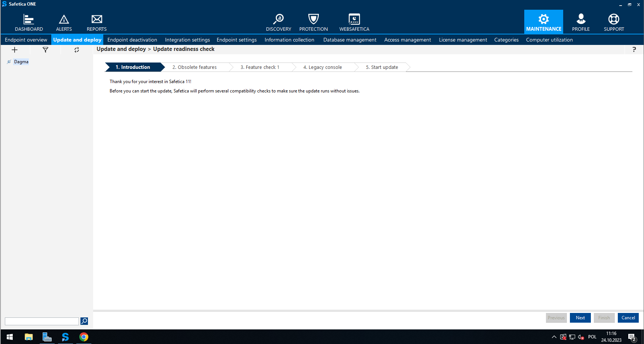Refresh the user tree
Image resolution: width=644 pixels, height=344 pixels.
(77, 50)
